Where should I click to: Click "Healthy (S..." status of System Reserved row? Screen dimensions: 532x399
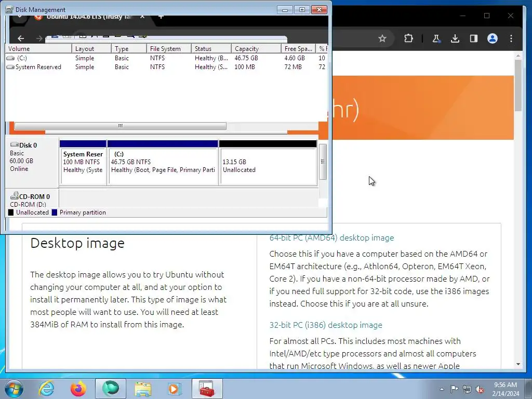pyautogui.click(x=211, y=67)
